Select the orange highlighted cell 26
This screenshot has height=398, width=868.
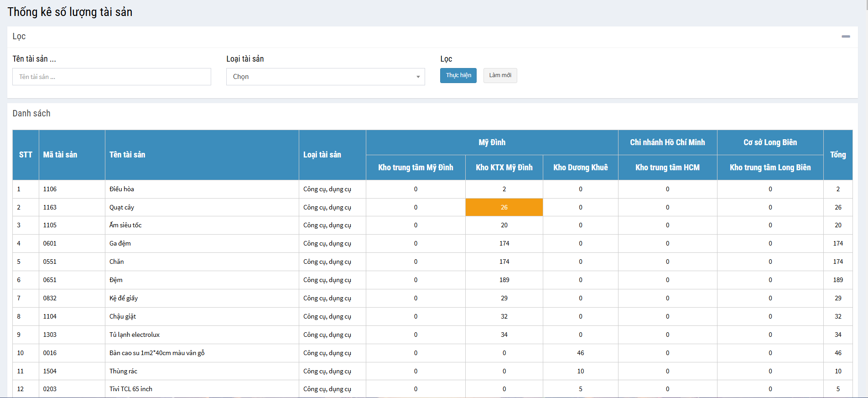click(x=504, y=207)
